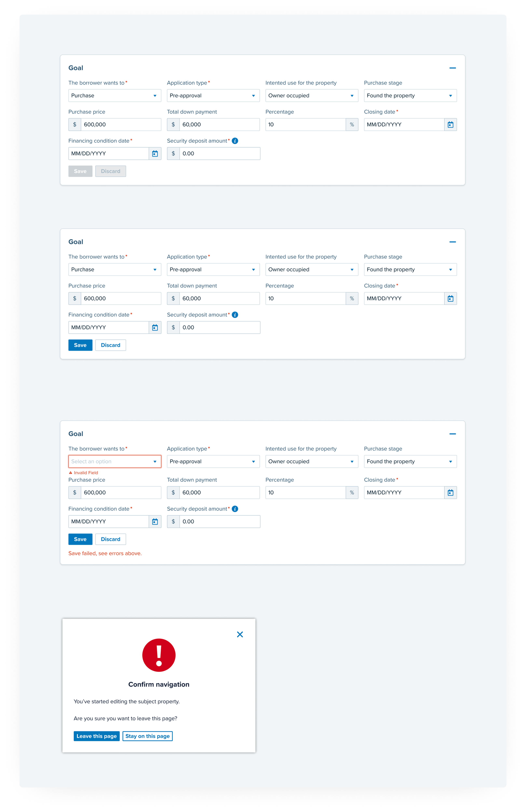Expand Purchase stage dropdown in middle card
526x812 pixels.
410,269
